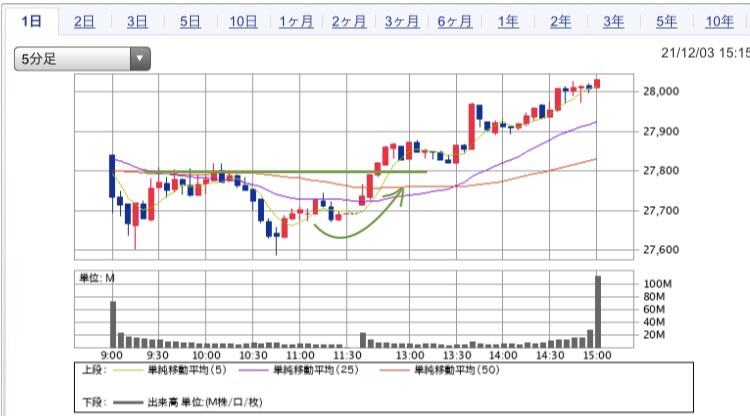Click the 27,900 price axis label
The image size is (750, 416).
[661, 131]
